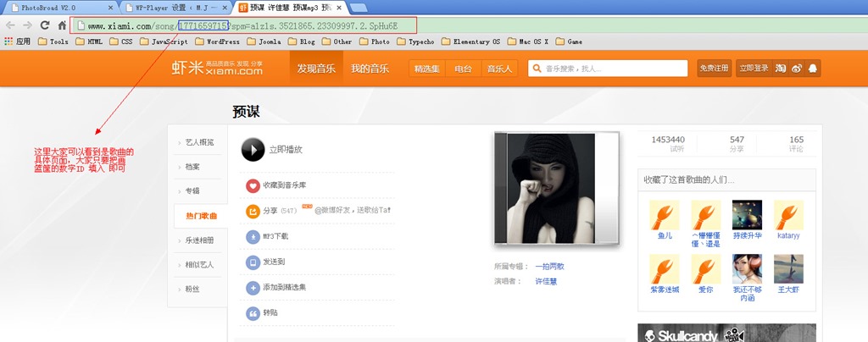Open the Photo bookmark folder
The width and height of the screenshot is (868, 342).
[375, 41]
